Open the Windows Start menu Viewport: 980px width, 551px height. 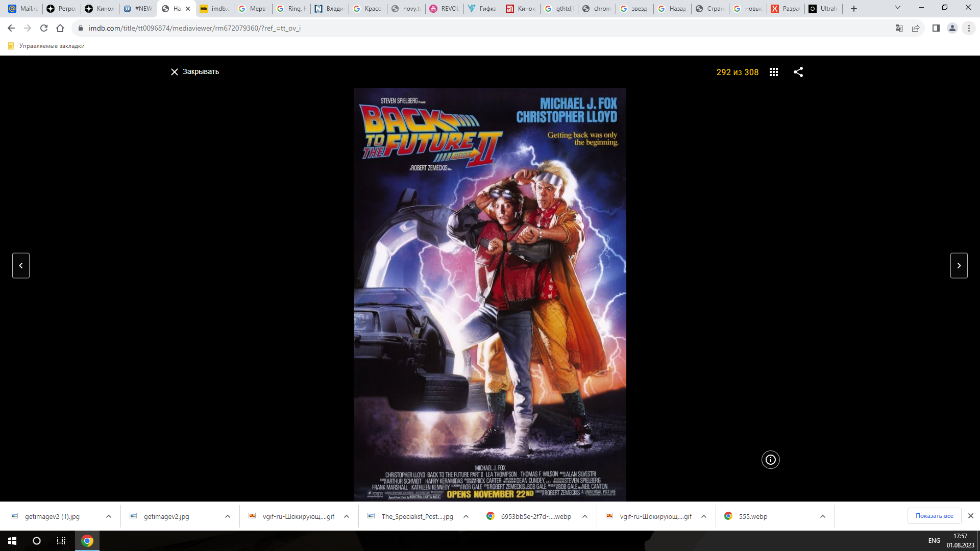tap(12, 541)
